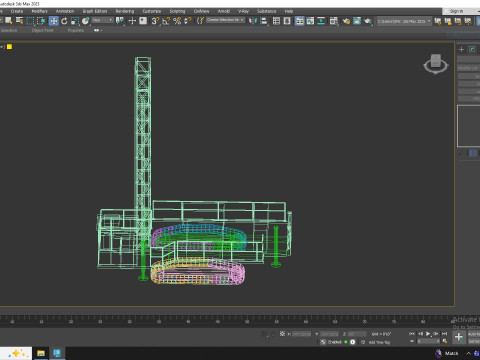Click the Use Pivot Point Center icon
The image size is (480, 360).
(x=119, y=21)
